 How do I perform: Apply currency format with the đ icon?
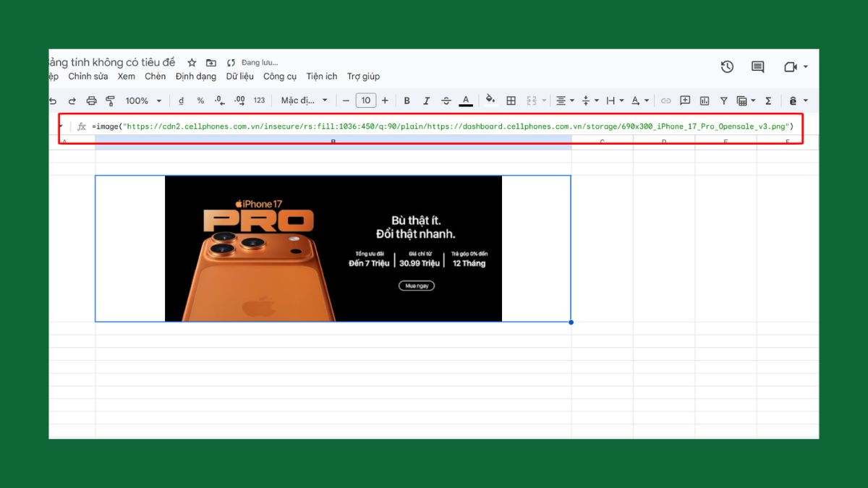point(181,100)
